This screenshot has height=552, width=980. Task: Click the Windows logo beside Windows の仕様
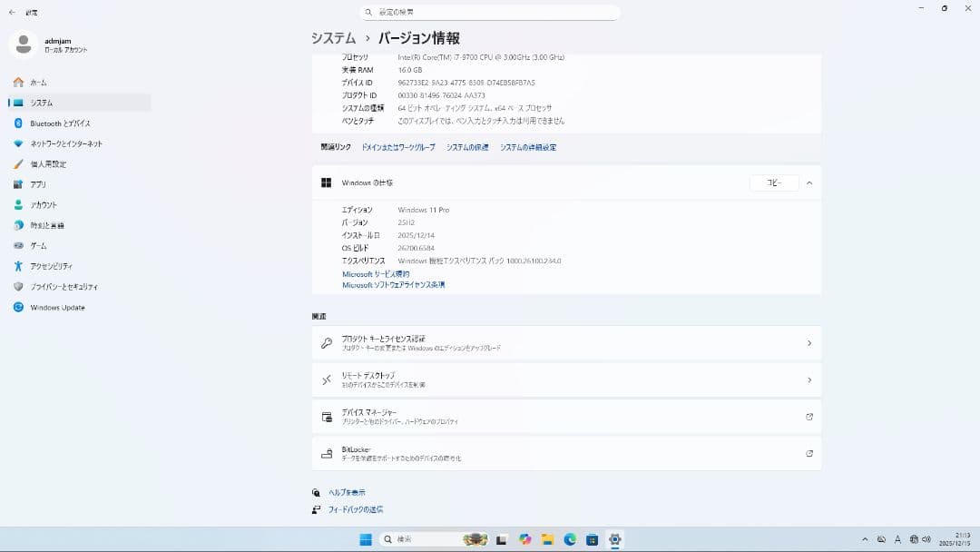325,182
